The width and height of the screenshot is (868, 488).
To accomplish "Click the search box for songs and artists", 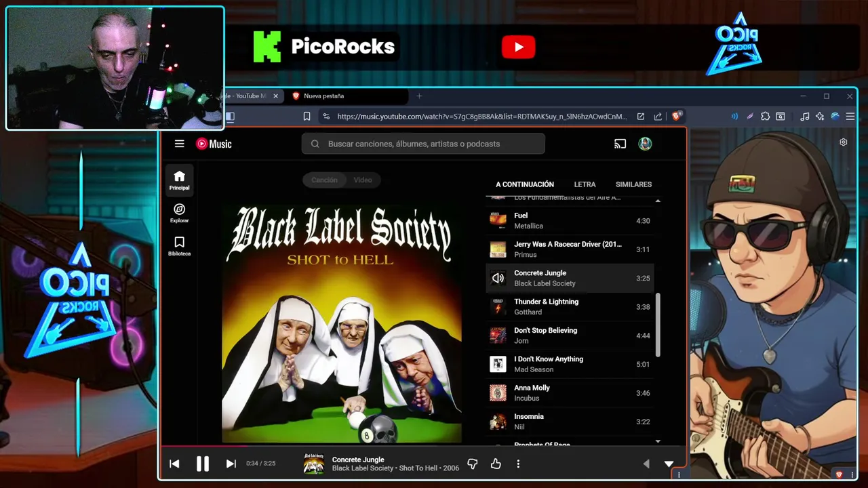I will tap(423, 144).
